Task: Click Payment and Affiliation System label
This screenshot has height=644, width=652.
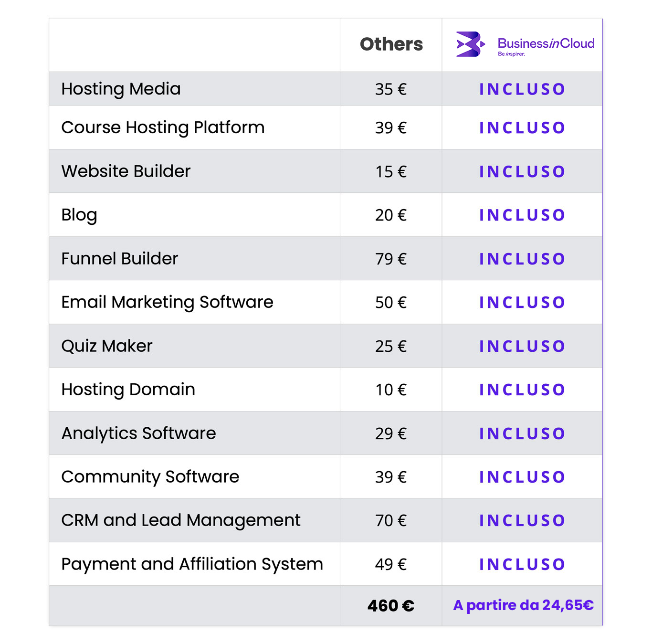Action: (x=192, y=564)
